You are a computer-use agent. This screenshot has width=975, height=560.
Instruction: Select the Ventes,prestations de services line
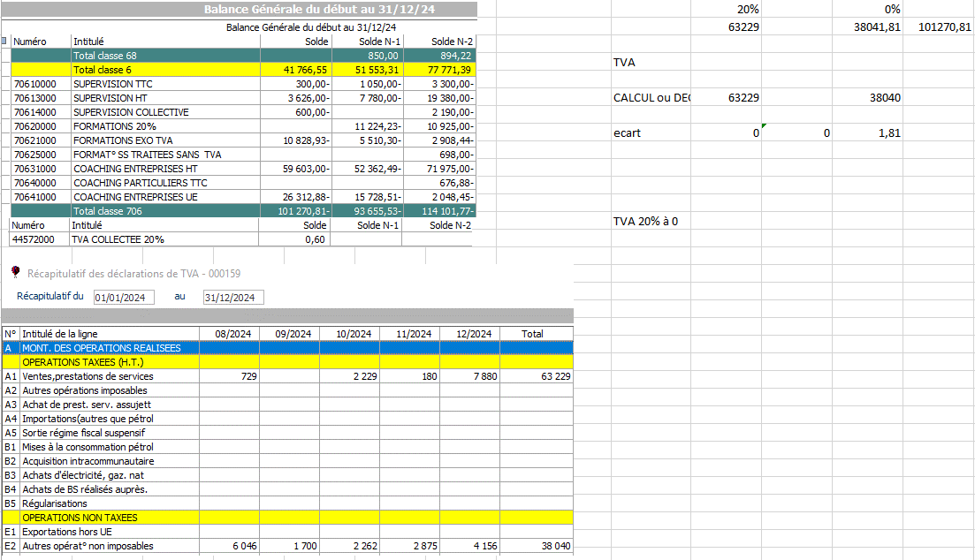coord(287,376)
